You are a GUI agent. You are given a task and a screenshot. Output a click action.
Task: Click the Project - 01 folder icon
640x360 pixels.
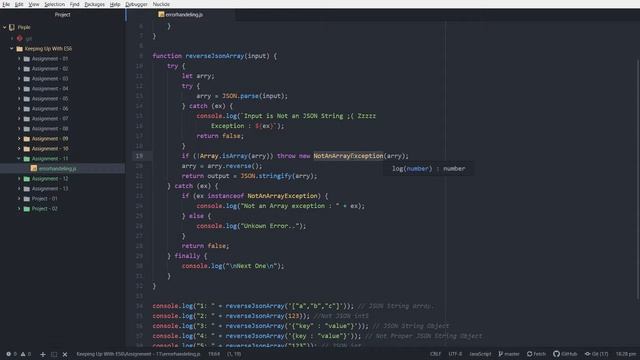click(x=27, y=199)
